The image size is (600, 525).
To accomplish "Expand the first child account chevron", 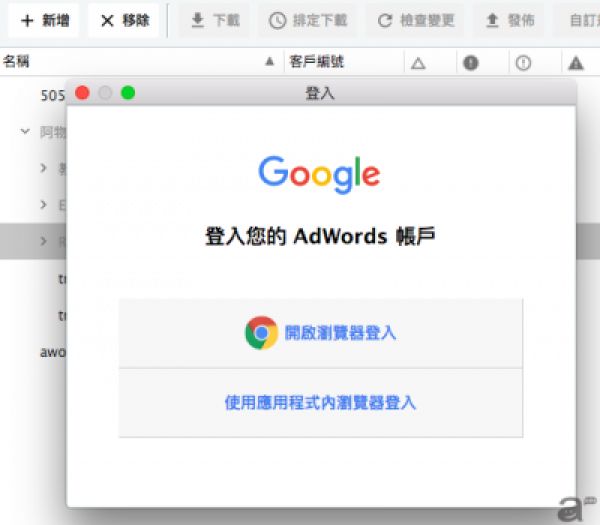I will (x=43, y=168).
